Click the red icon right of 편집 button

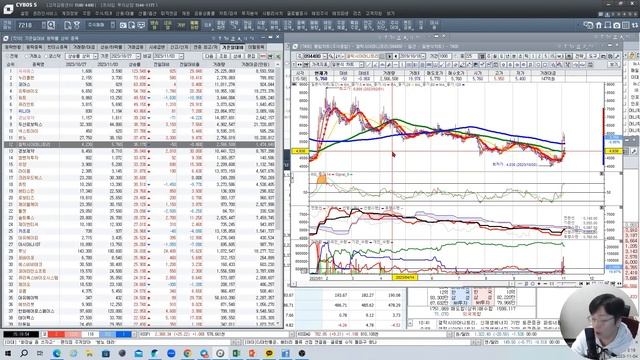(x=264, y=56)
